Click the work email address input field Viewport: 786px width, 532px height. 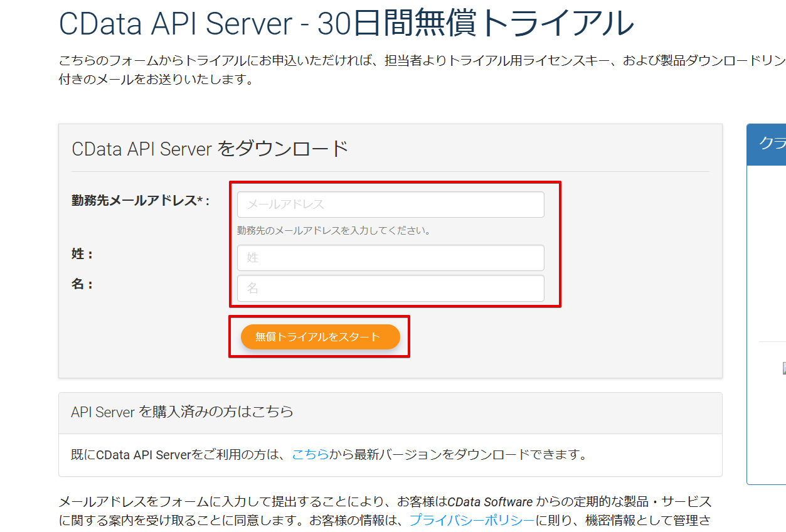[390, 205]
